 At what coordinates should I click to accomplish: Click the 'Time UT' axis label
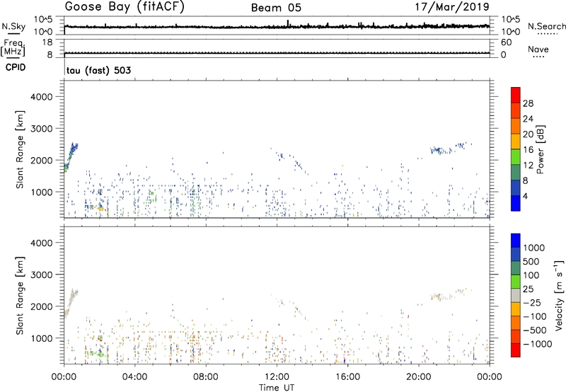(277, 388)
